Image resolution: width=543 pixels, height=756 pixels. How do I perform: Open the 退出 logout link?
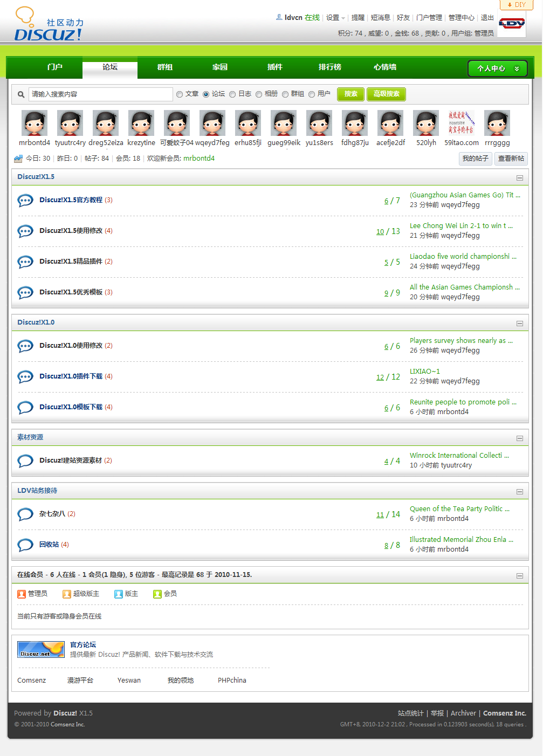(487, 18)
